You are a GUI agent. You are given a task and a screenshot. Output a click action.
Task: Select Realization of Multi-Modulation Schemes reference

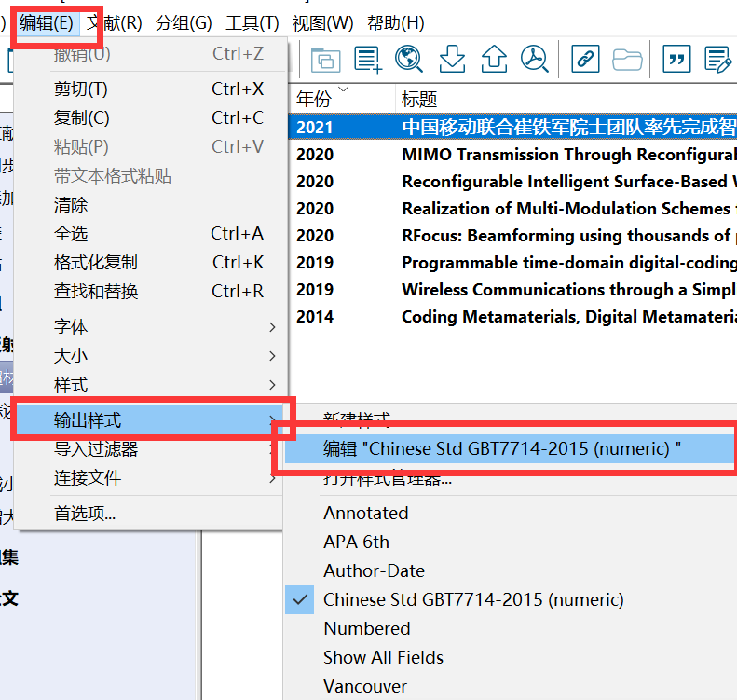512,208
